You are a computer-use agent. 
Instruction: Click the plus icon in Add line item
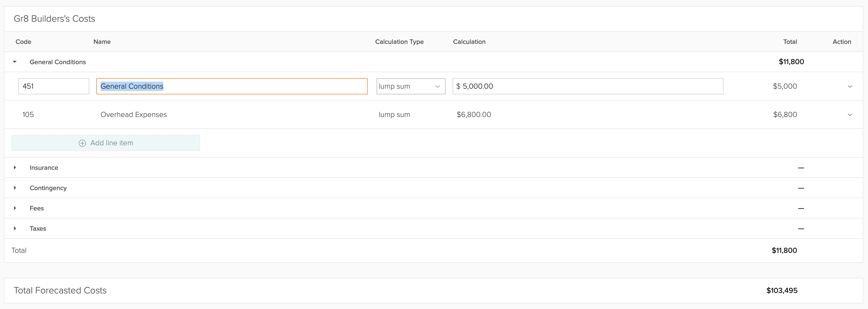82,143
